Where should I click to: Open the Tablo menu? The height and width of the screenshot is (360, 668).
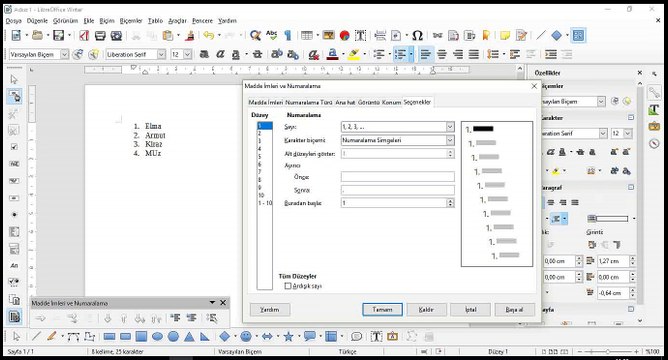click(x=155, y=20)
